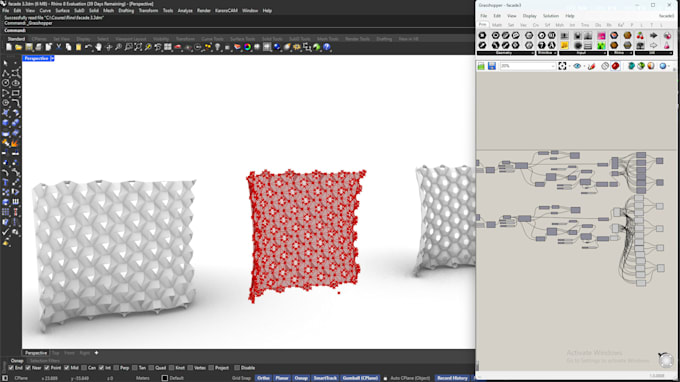
Task: Click the Default layer color swatch
Action: (x=165, y=378)
